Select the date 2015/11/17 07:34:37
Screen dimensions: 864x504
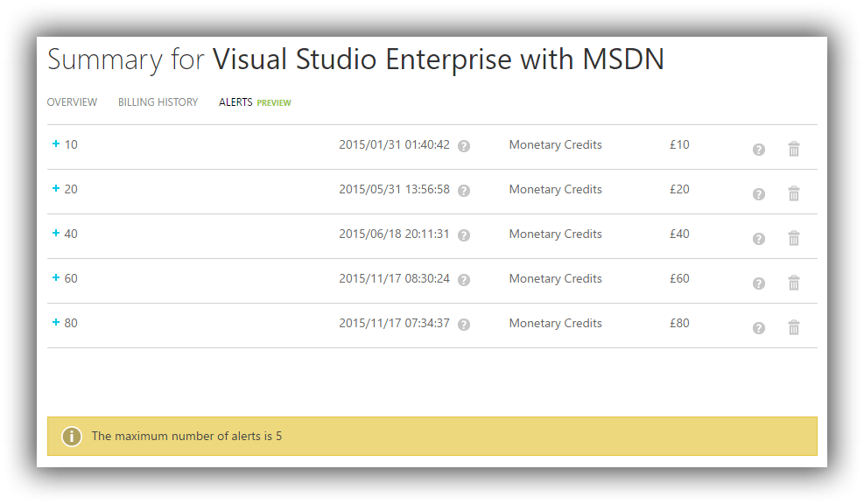pos(394,324)
